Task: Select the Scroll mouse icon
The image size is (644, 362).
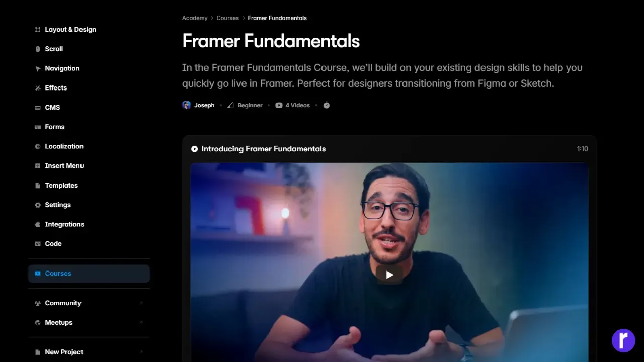Action: (x=38, y=49)
